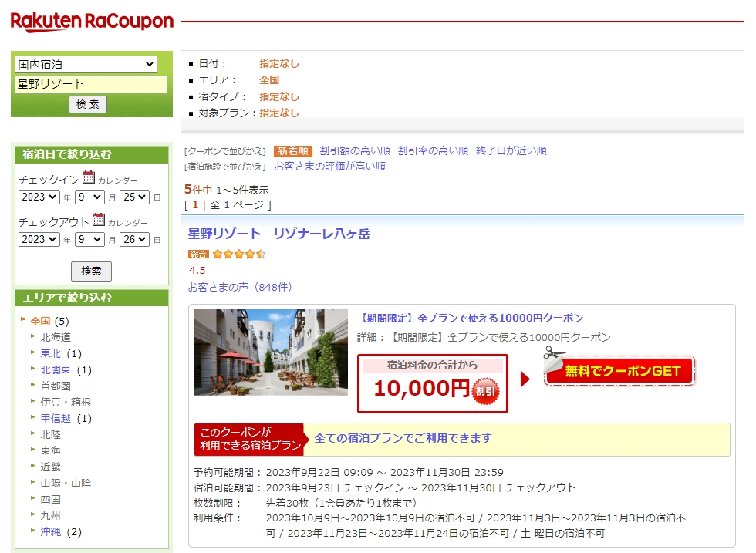Click the 北陸 area entry
Screen dimensions: 756x553
click(51, 434)
